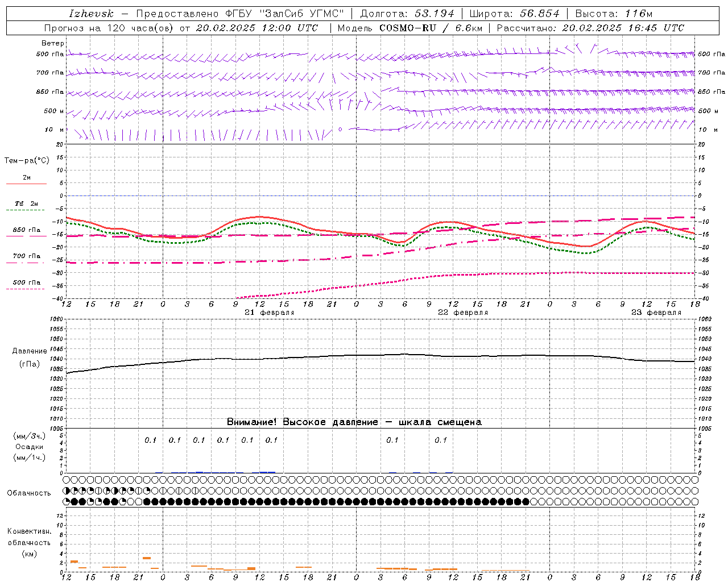
Task: Click the '23 февраля' date label
Action: coord(656,313)
